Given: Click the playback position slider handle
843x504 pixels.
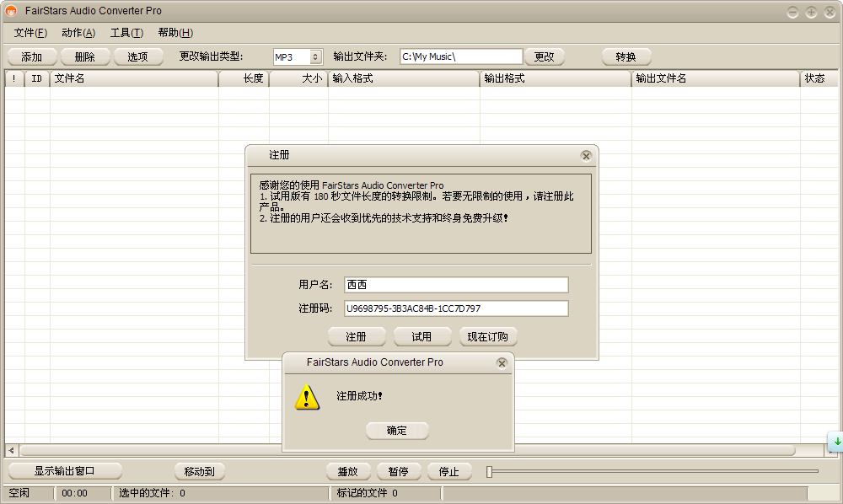Looking at the screenshot, I should point(489,471).
